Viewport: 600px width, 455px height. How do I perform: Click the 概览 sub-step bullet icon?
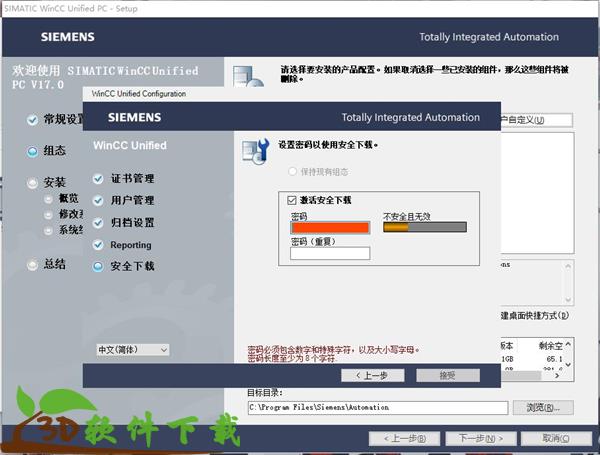point(48,199)
